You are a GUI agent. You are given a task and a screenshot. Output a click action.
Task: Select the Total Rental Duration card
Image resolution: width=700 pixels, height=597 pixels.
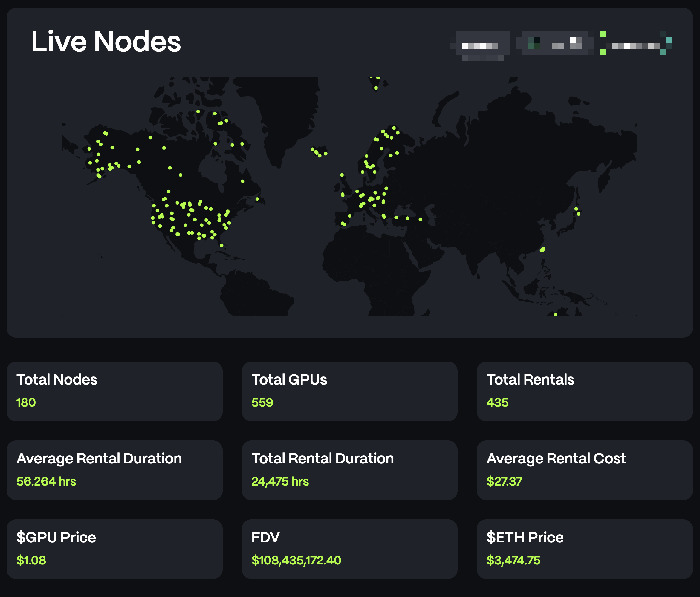coord(349,470)
